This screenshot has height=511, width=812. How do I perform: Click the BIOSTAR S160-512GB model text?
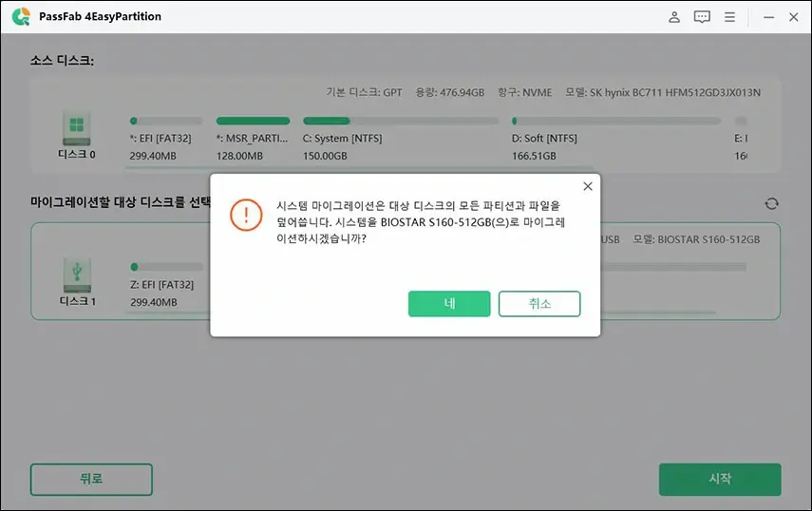(696, 239)
